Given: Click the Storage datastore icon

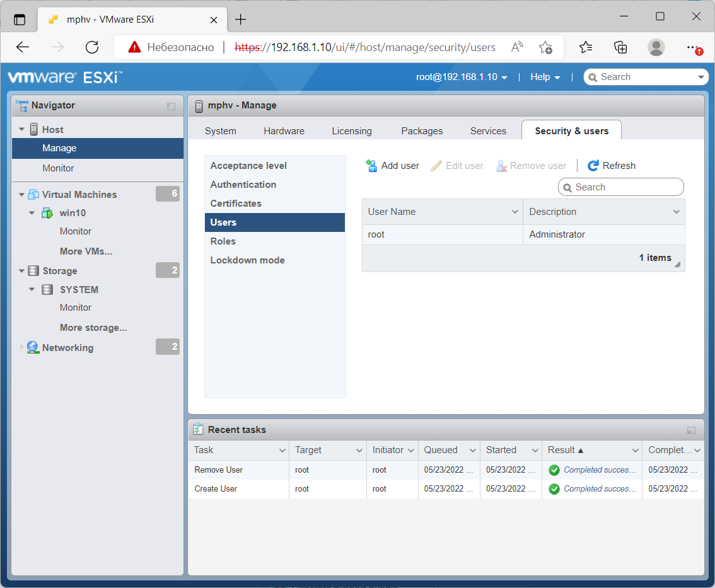Looking at the screenshot, I should coord(33,271).
